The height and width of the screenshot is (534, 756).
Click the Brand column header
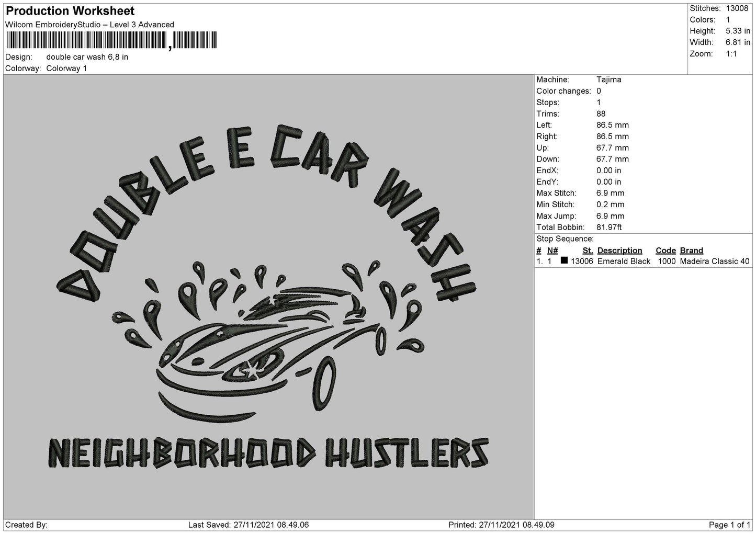[692, 251]
